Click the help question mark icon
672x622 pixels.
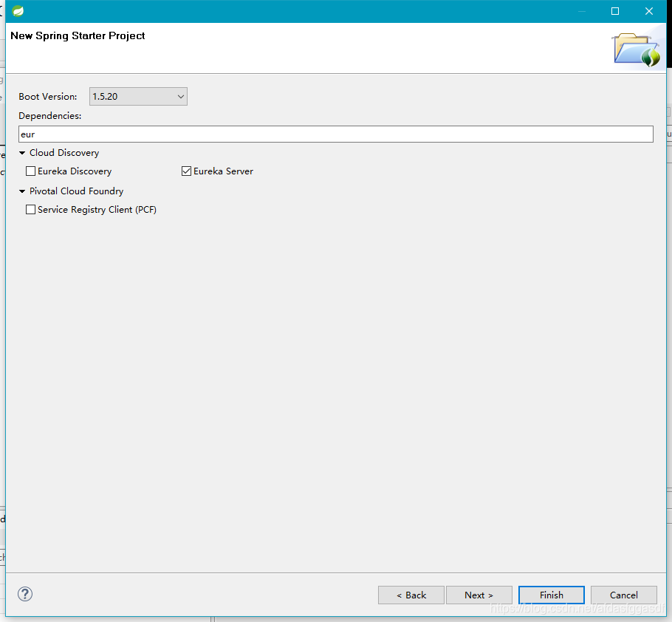pos(25,594)
